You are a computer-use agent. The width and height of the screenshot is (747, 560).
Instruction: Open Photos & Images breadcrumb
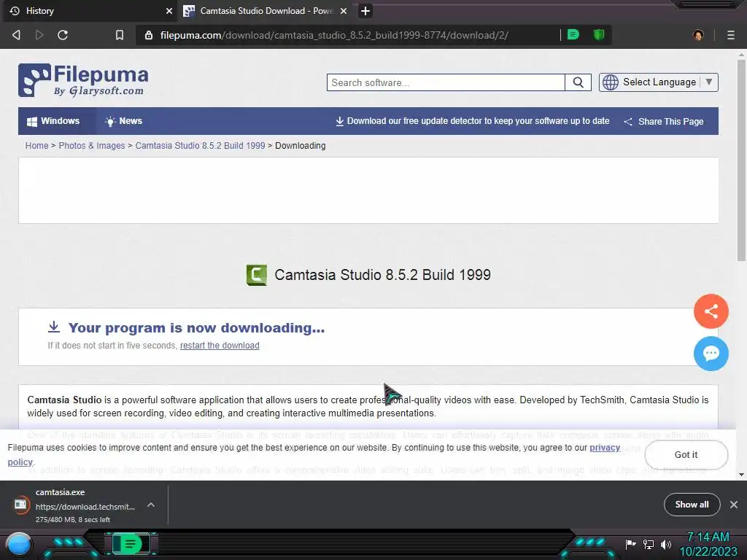[91, 146]
